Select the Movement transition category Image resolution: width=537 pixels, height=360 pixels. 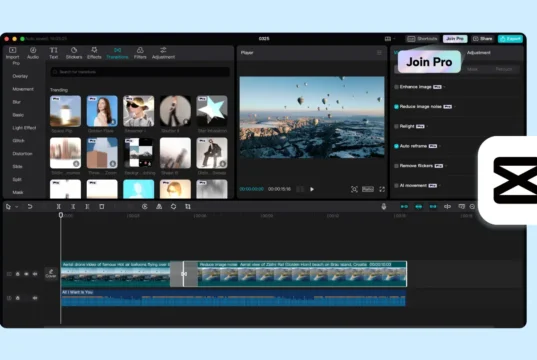[23, 89]
